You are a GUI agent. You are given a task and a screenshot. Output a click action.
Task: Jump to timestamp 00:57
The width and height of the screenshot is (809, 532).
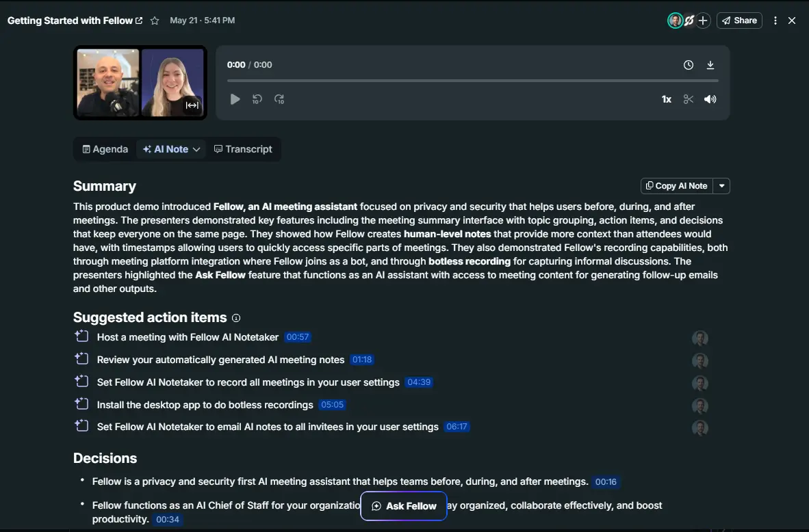point(298,337)
